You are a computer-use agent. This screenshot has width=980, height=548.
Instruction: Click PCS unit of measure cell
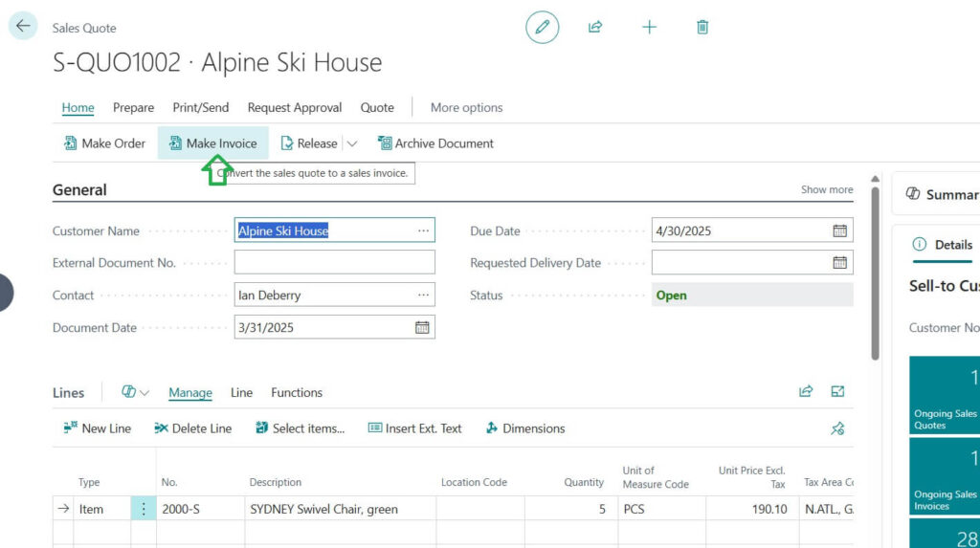(x=662, y=509)
